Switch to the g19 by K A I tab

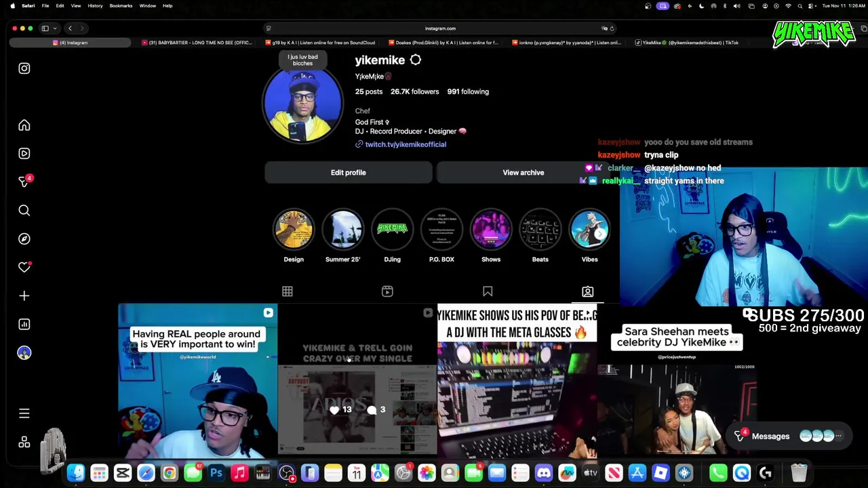[319, 43]
